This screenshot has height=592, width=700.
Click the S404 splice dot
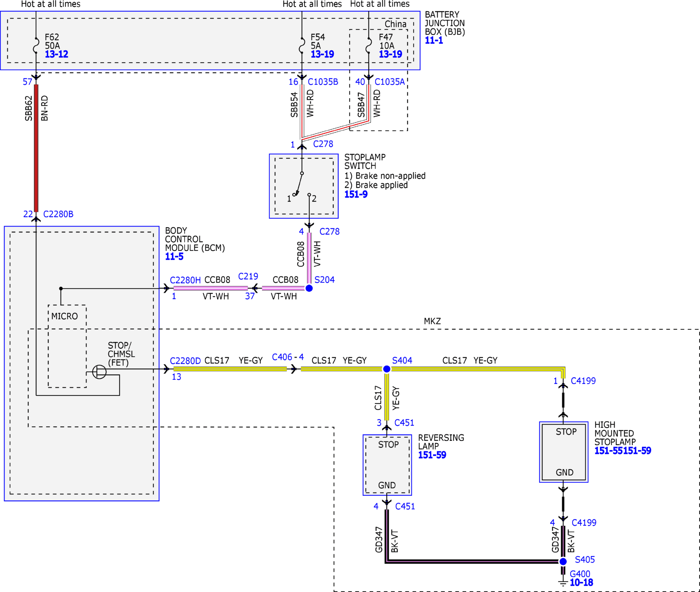pos(386,369)
